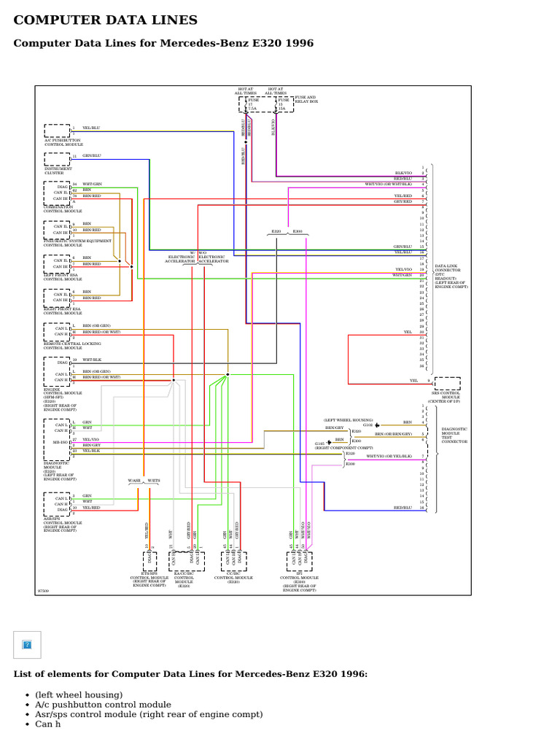Click the "REMOTE CENTRAL LOCKING CONTROL MODULE" label
Viewport: 560px width, 747px height.
pos(72,345)
